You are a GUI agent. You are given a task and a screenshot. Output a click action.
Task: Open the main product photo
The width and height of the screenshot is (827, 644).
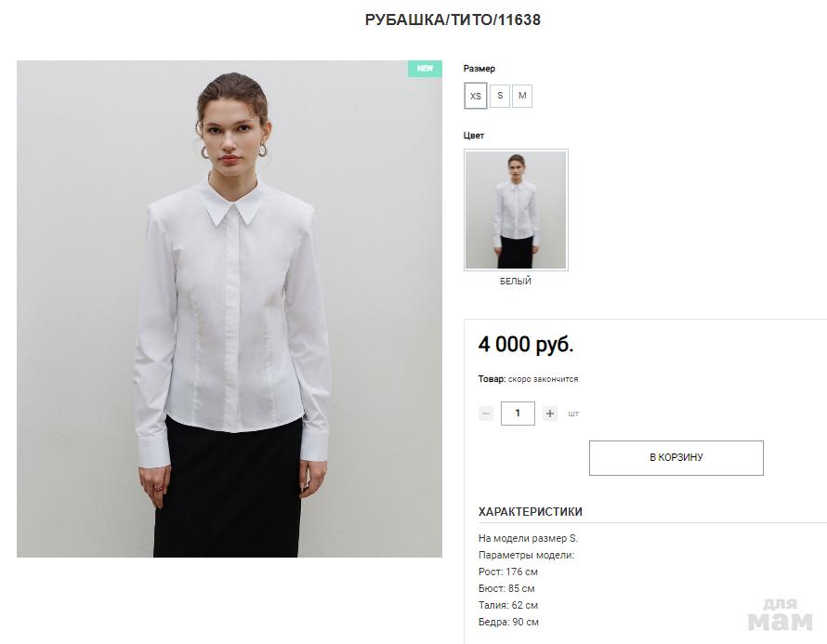(230, 309)
